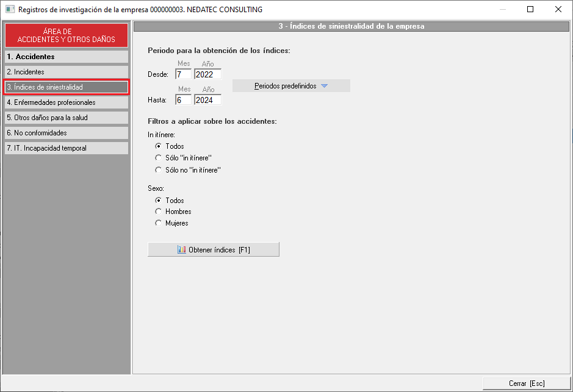Go to 2. Incidentes in sidebar
This screenshot has height=392, width=573.
(67, 72)
